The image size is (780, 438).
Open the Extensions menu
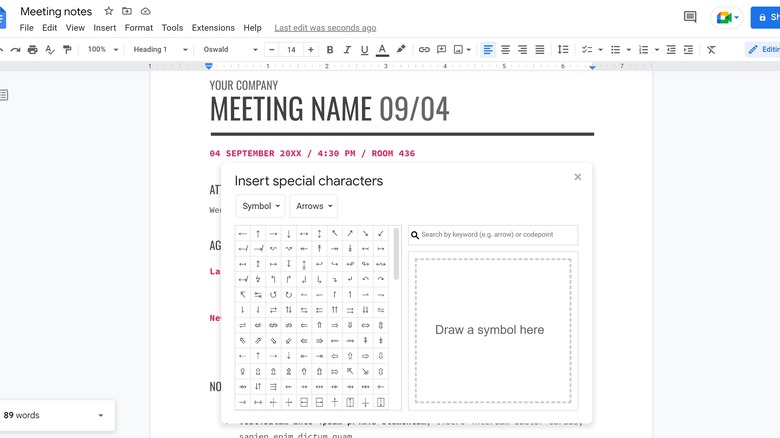(213, 28)
